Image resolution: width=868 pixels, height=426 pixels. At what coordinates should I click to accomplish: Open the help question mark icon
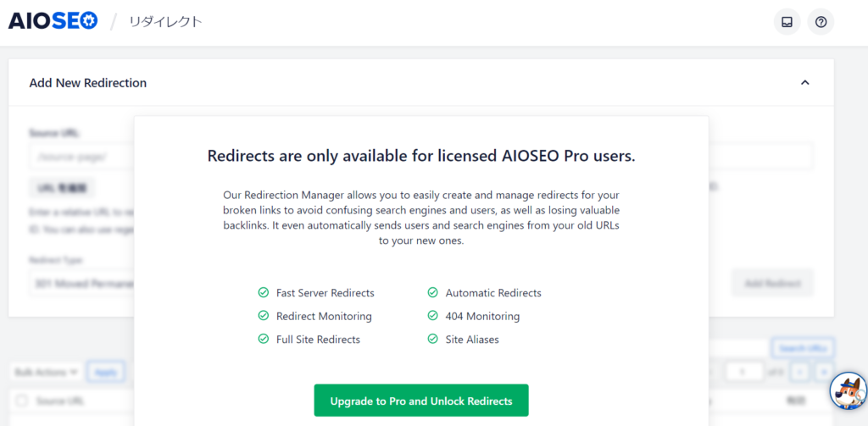(821, 22)
